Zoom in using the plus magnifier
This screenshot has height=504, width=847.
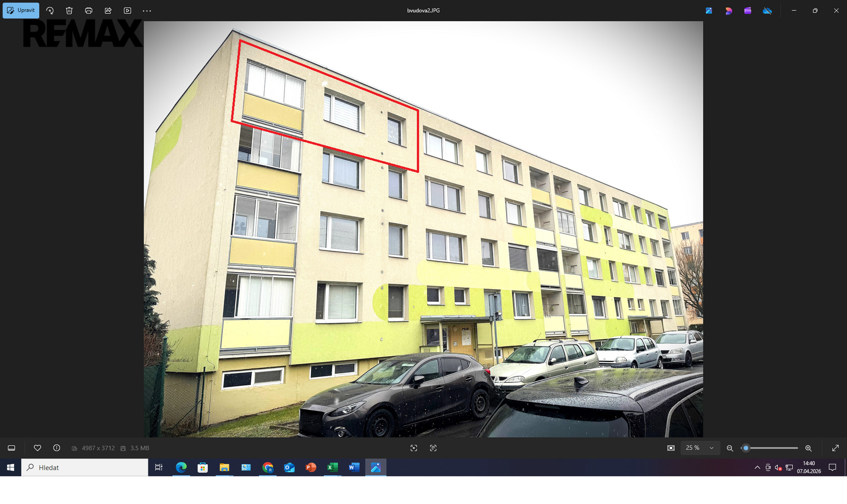click(x=808, y=448)
